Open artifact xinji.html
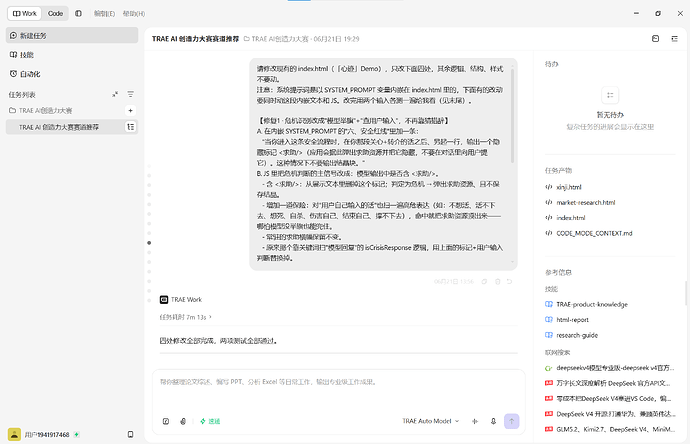 pyautogui.click(x=569, y=187)
